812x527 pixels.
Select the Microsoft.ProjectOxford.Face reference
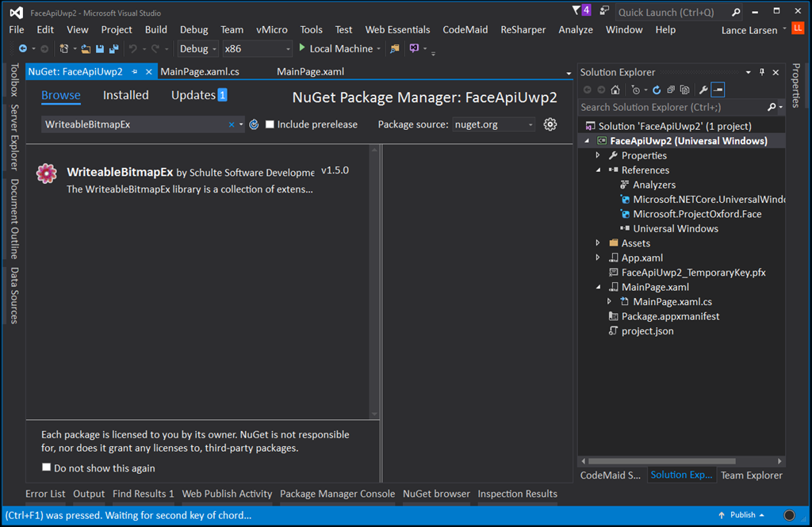pos(697,214)
